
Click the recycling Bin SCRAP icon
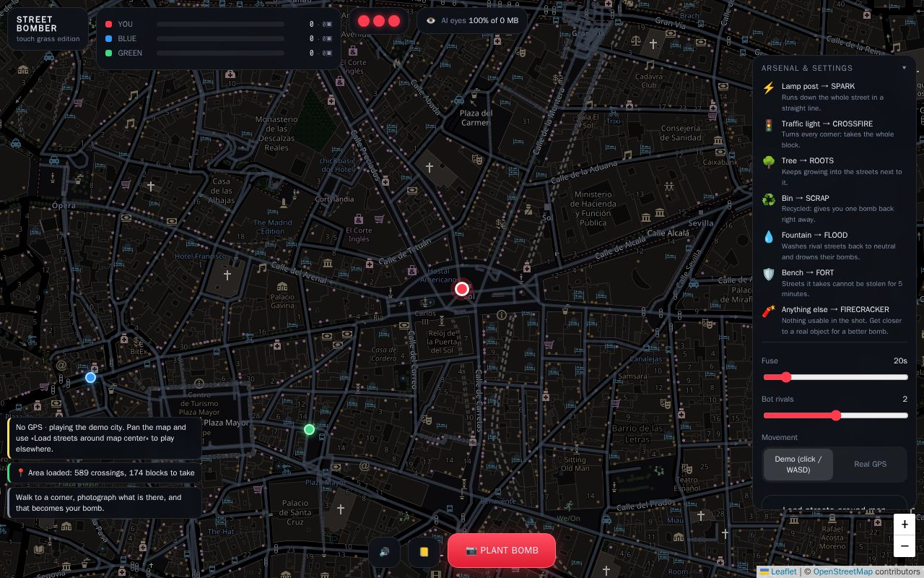coord(769,199)
